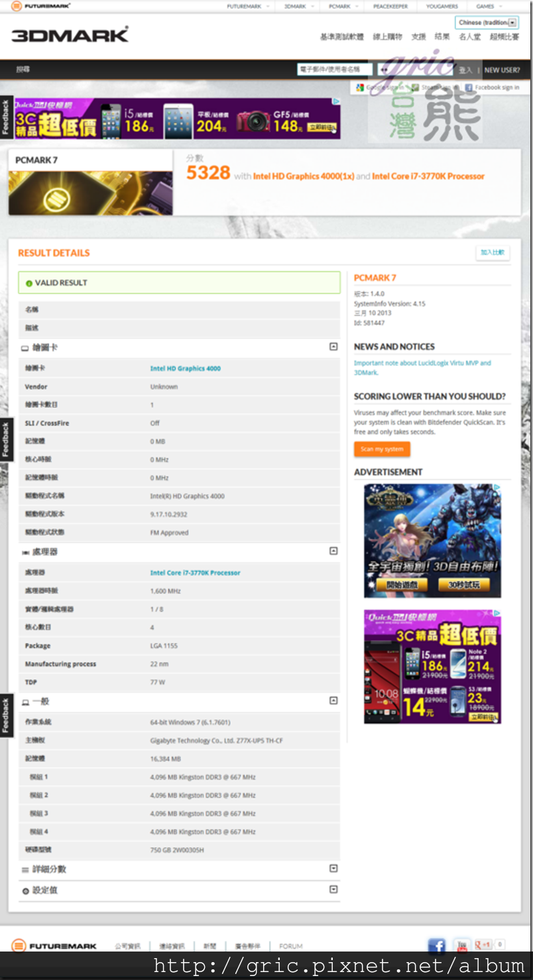The image size is (533, 980).
Task: Open the top 3C banner advertisement
Action: (x=178, y=119)
